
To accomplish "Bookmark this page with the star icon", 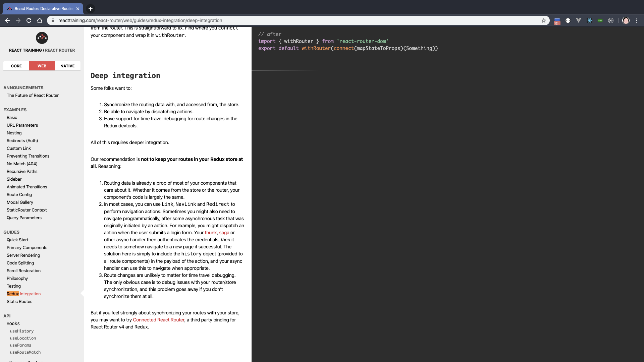I will (544, 20).
